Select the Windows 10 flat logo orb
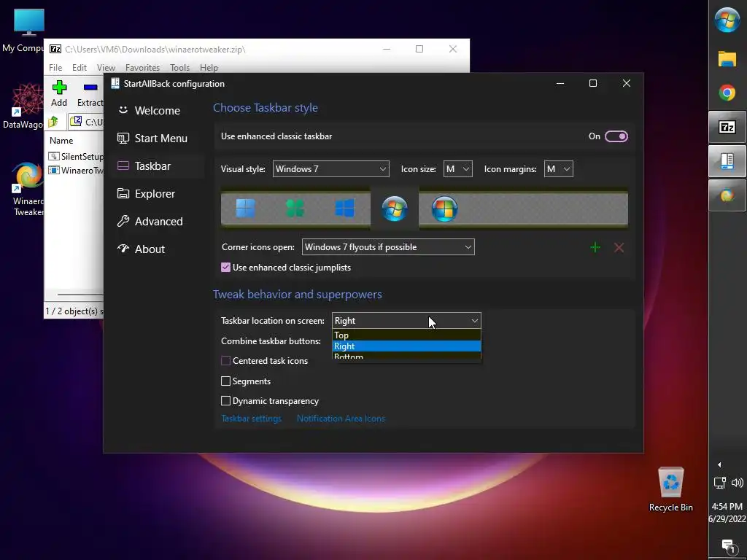 345,209
